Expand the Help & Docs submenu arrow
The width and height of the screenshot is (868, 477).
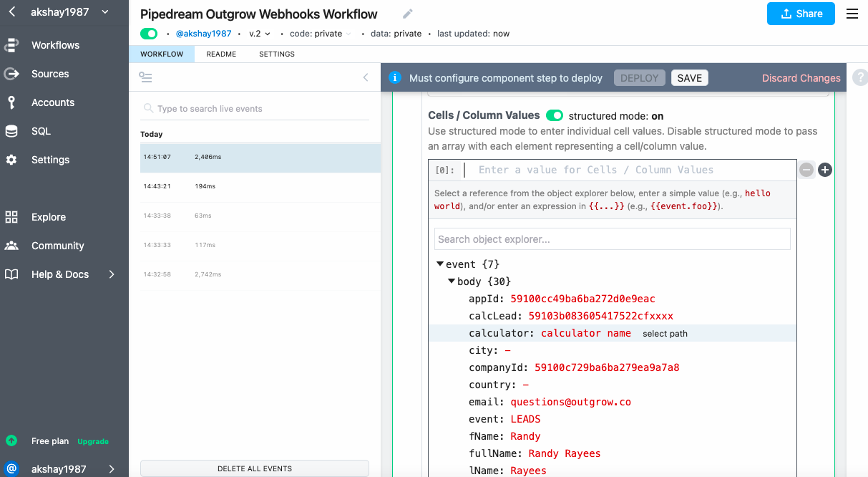[x=112, y=274]
